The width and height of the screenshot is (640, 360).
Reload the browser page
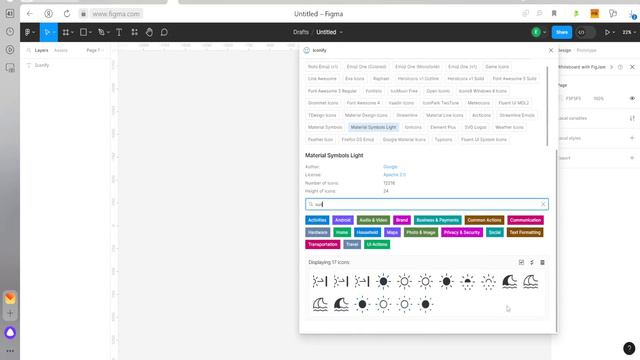coord(67,14)
